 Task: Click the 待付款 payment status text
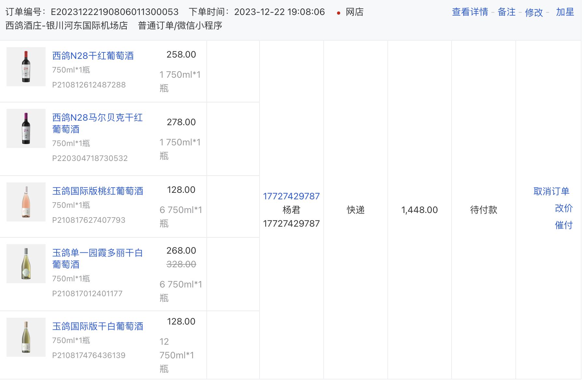[483, 210]
